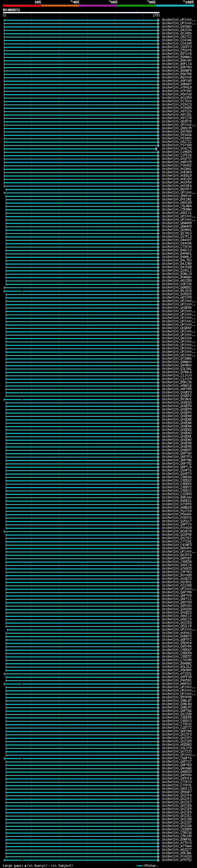Open hit UniRef100_Q0JKB4
The height and width of the screenshot is (868, 197).
176,33
